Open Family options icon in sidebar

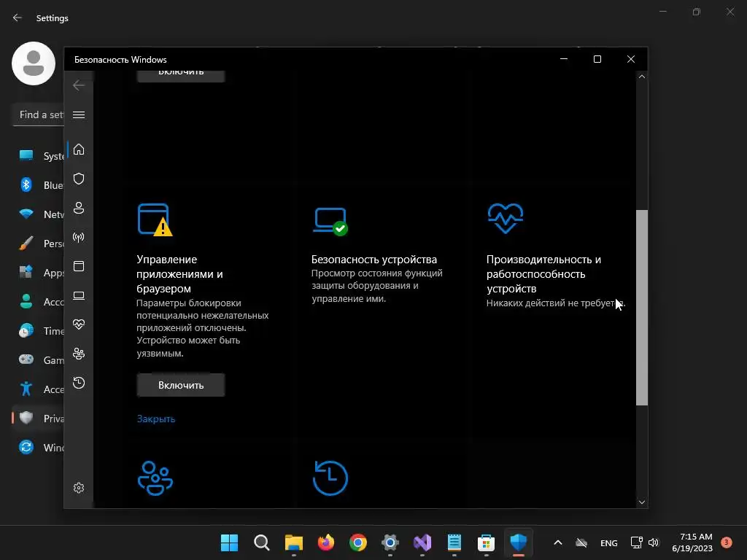(x=79, y=354)
